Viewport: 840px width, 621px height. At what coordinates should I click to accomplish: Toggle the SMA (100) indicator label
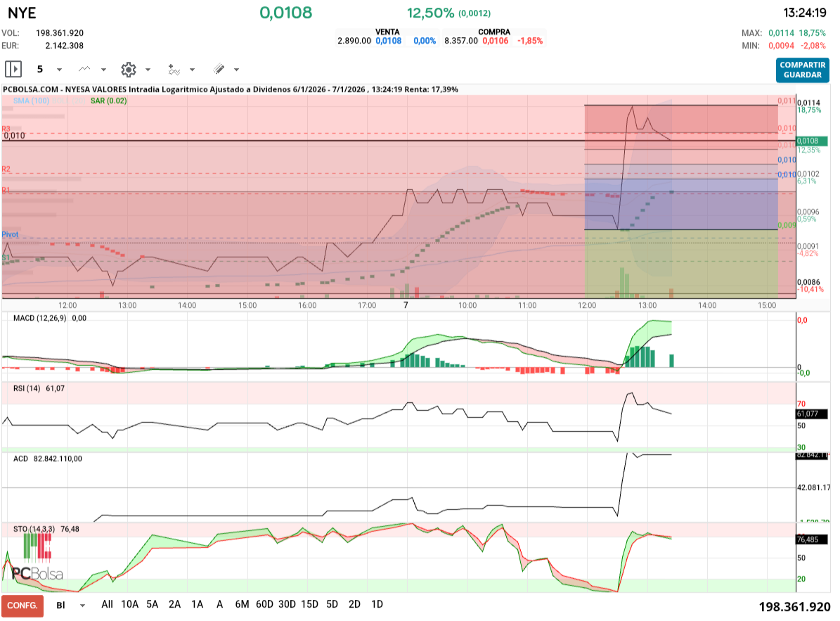point(31,101)
